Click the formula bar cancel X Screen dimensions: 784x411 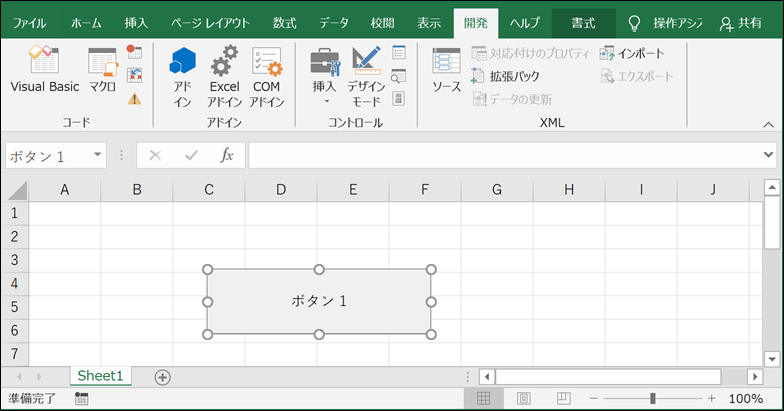[x=155, y=156]
